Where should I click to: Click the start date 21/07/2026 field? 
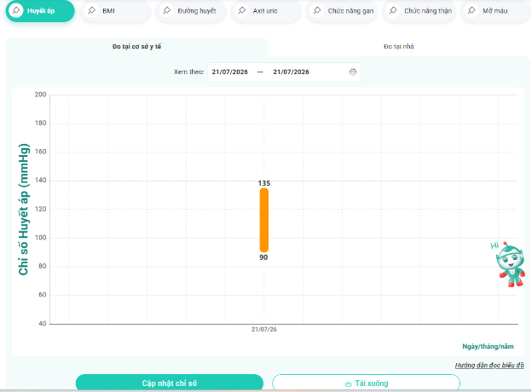point(230,72)
